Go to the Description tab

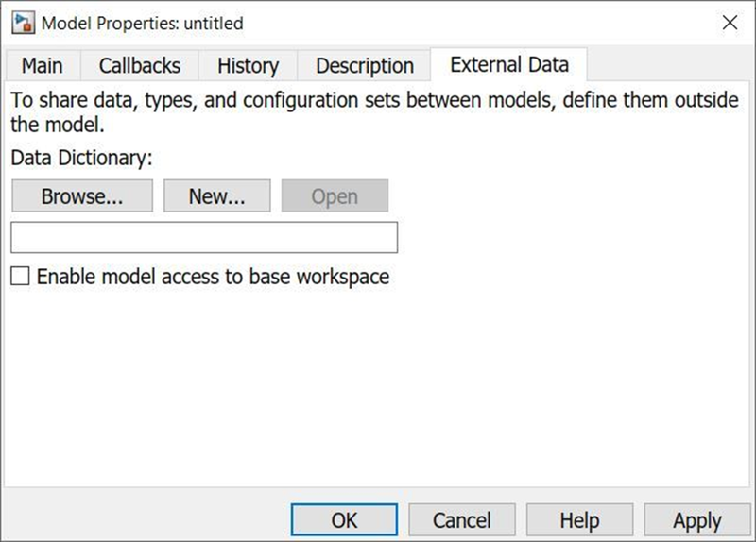pyautogui.click(x=365, y=65)
